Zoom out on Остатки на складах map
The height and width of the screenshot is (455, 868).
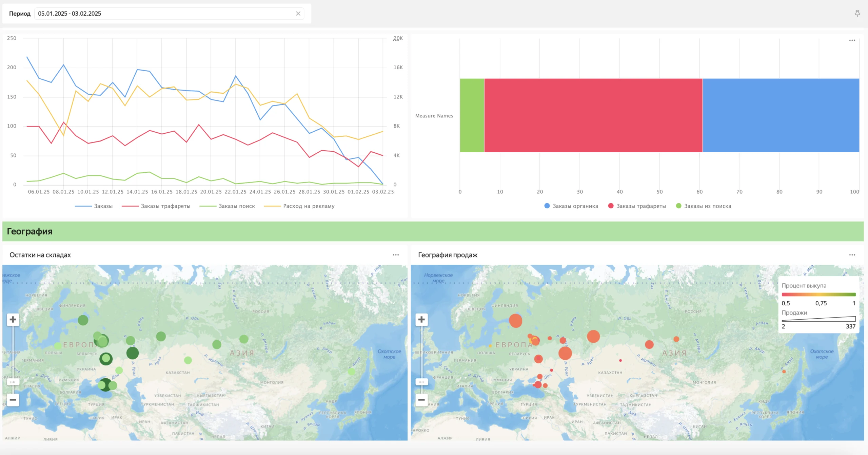[13, 400]
